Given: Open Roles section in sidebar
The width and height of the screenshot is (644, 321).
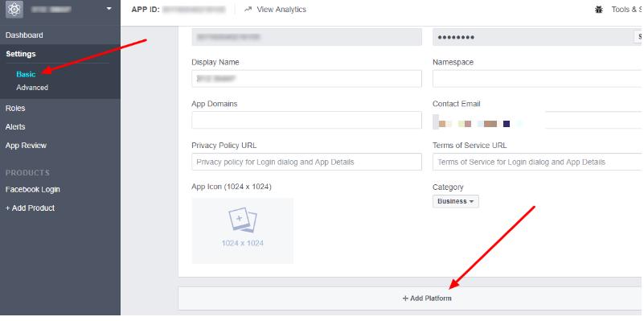Looking at the screenshot, I should click(x=15, y=108).
